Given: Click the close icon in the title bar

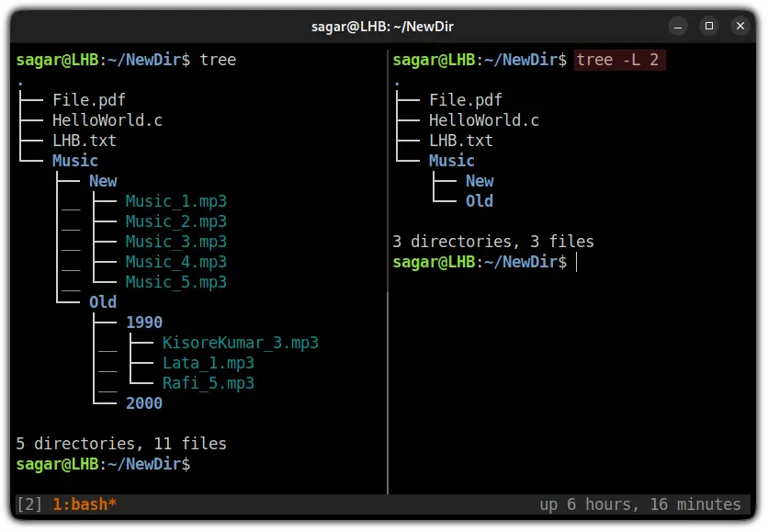Looking at the screenshot, I should (742, 26).
